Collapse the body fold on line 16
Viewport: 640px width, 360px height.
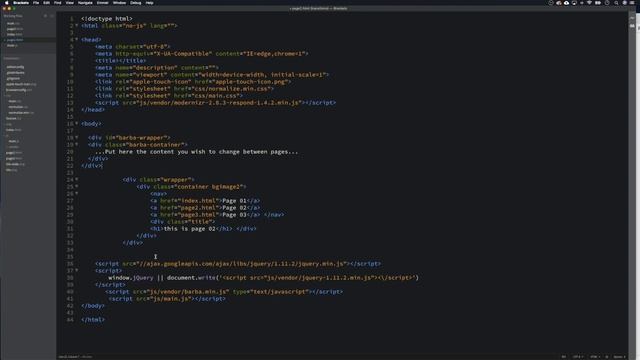pyautogui.click(x=77, y=123)
